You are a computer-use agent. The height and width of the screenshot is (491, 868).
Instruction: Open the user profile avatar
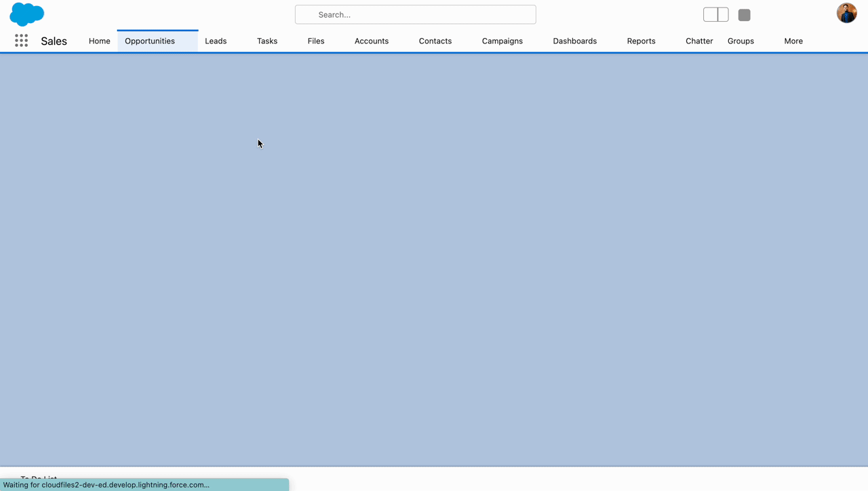coord(846,13)
